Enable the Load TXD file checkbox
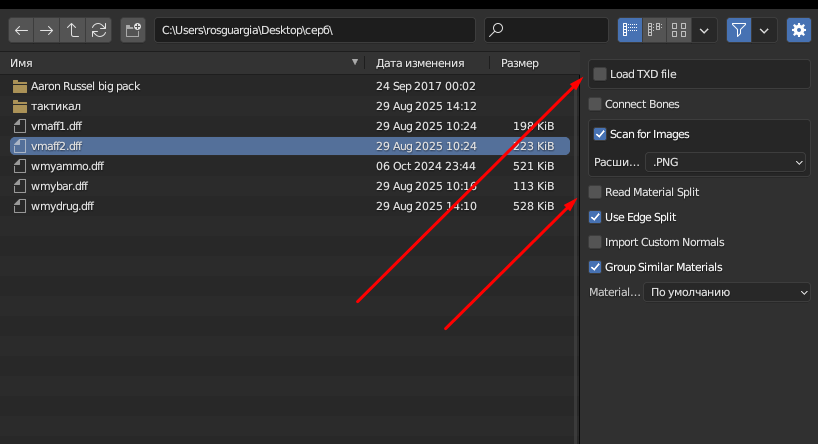 600,74
